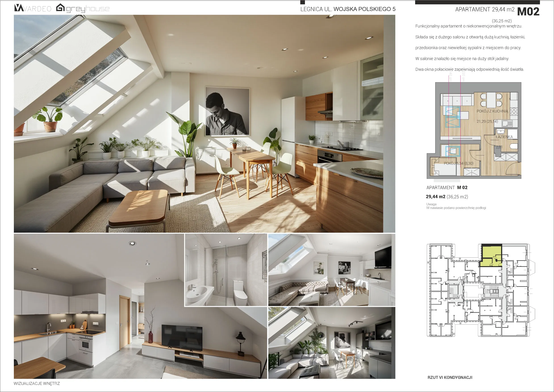Viewport: 554px width, 392px height.
Task: Click the address text Wojska Polskiego 5
Action: (364, 9)
